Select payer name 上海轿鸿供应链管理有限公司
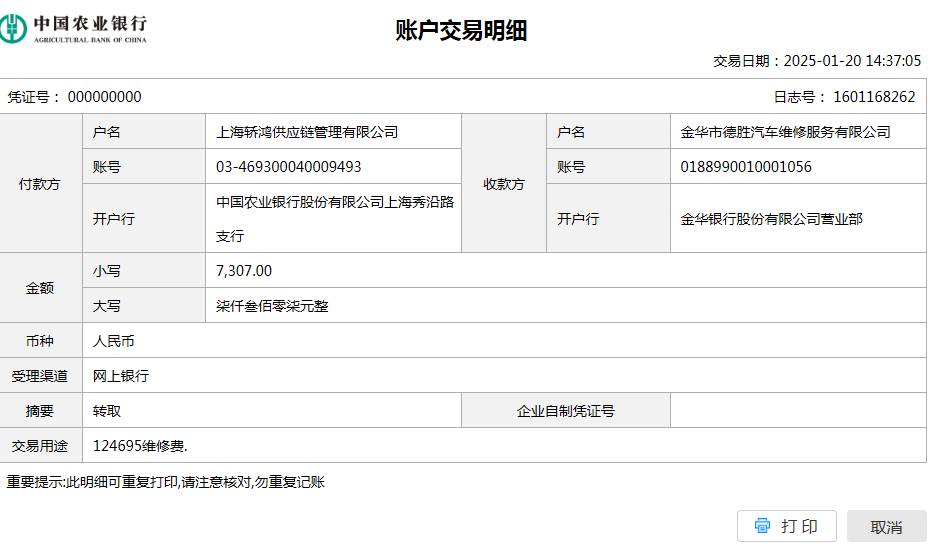 pos(307,132)
